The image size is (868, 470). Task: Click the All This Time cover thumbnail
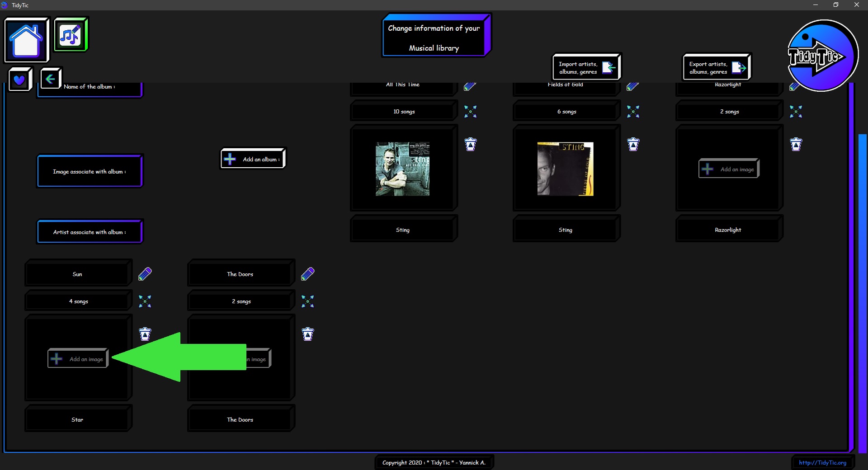pyautogui.click(x=402, y=169)
